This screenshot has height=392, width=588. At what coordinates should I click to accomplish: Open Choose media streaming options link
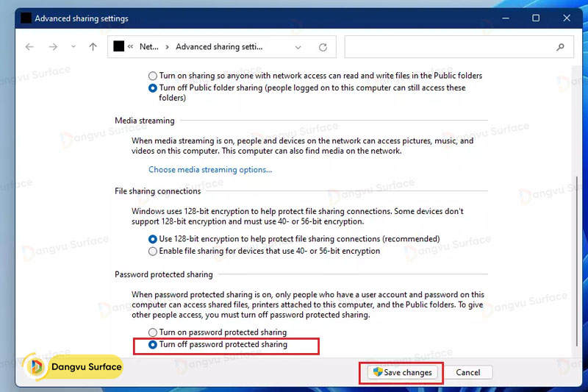click(x=210, y=170)
